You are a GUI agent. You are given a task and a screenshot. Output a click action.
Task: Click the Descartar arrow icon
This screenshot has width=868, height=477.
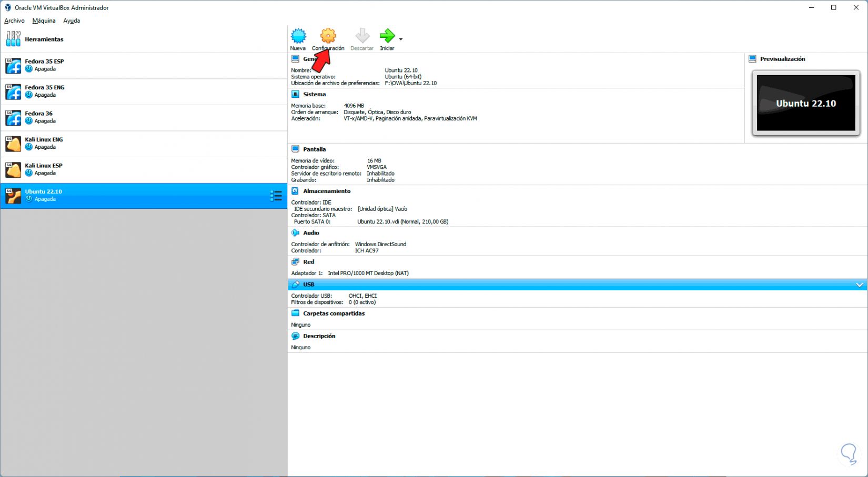point(362,36)
